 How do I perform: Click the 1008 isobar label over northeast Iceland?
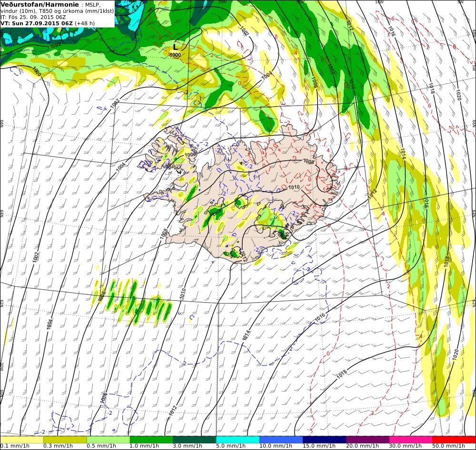tap(309, 162)
